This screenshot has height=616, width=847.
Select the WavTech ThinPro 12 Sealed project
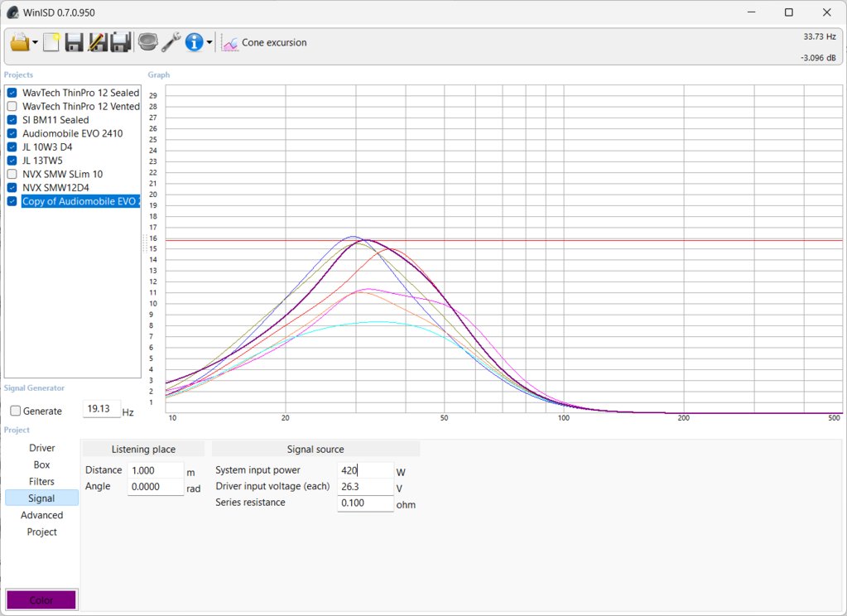click(x=80, y=93)
